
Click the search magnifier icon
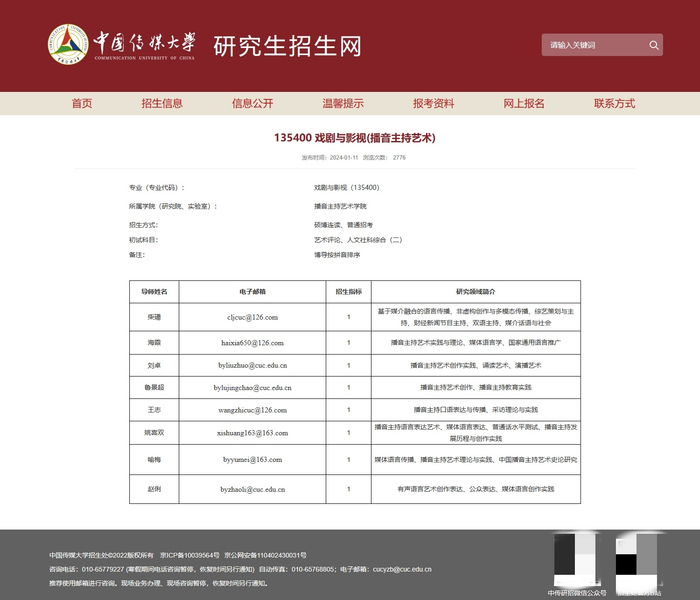pos(654,45)
